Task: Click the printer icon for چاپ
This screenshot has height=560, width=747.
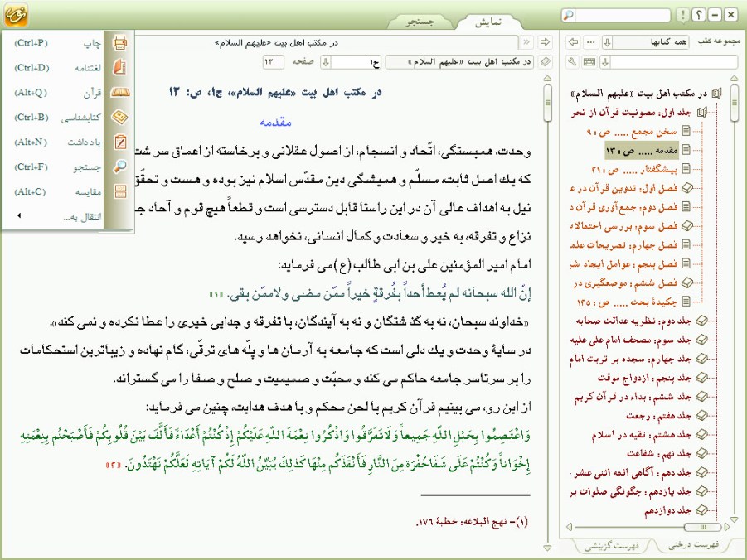Action: [x=119, y=43]
